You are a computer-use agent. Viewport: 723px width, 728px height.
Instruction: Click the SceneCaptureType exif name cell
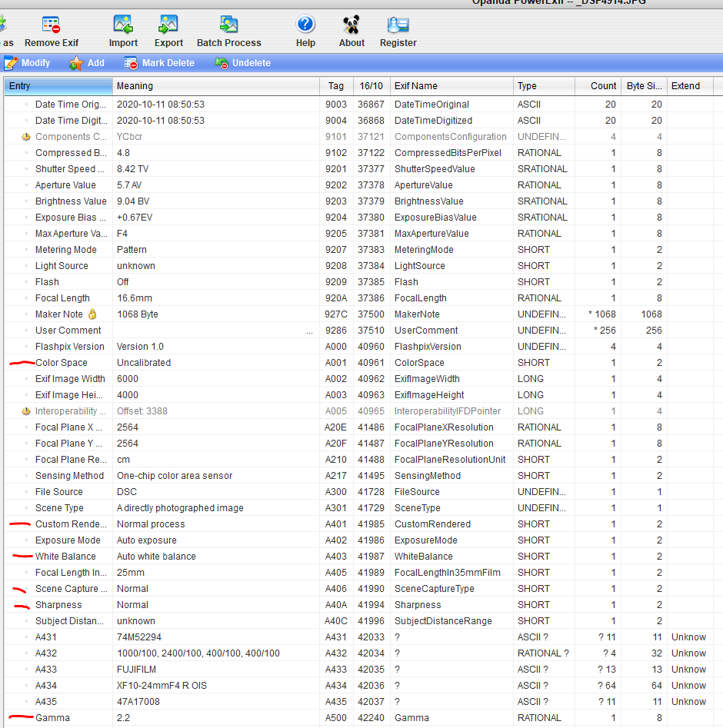tap(435, 589)
